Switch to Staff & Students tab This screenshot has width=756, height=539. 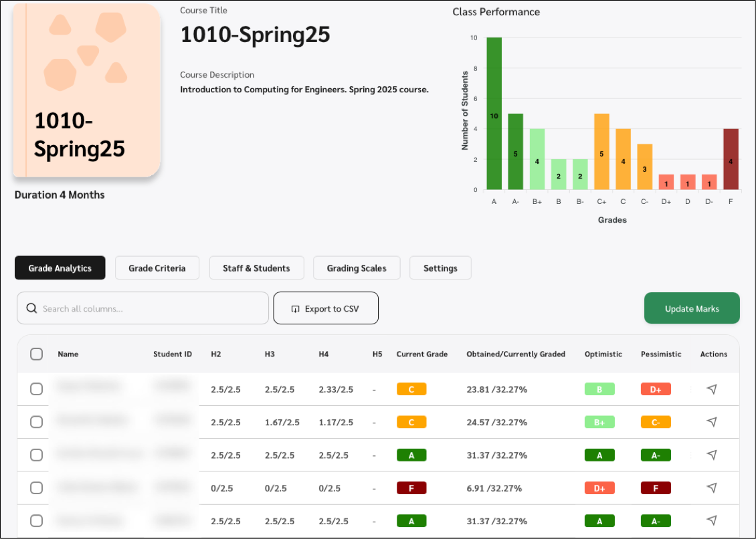click(x=256, y=268)
